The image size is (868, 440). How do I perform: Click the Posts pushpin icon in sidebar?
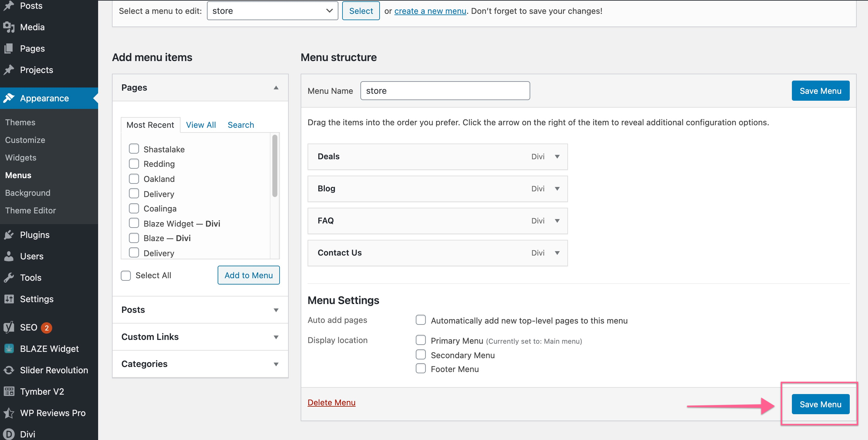[9, 6]
